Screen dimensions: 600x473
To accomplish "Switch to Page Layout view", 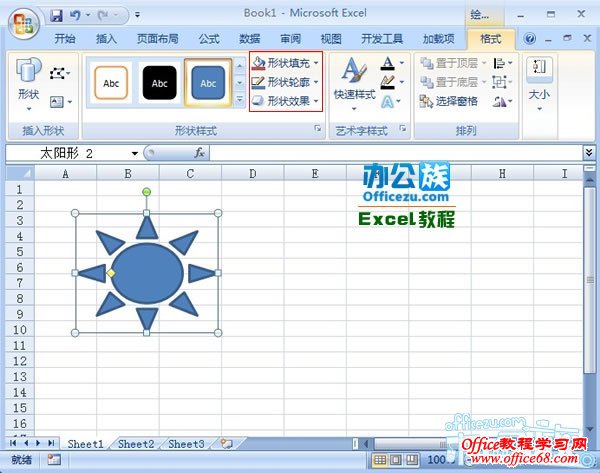I will coord(396,460).
